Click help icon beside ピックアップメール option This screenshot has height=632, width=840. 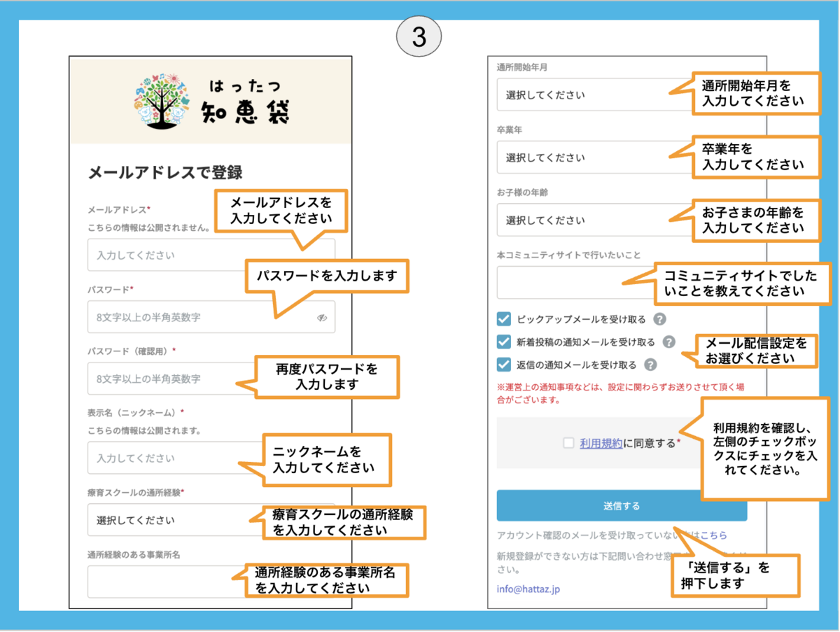coord(659,319)
